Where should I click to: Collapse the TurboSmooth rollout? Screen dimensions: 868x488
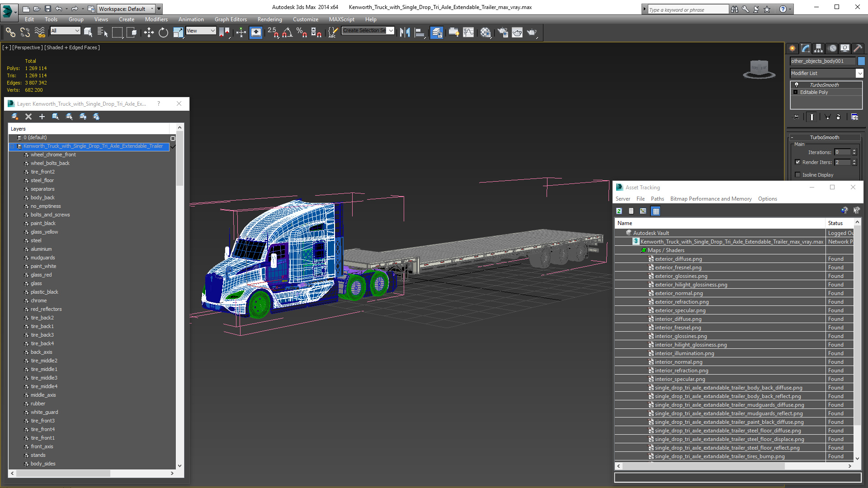click(x=792, y=137)
